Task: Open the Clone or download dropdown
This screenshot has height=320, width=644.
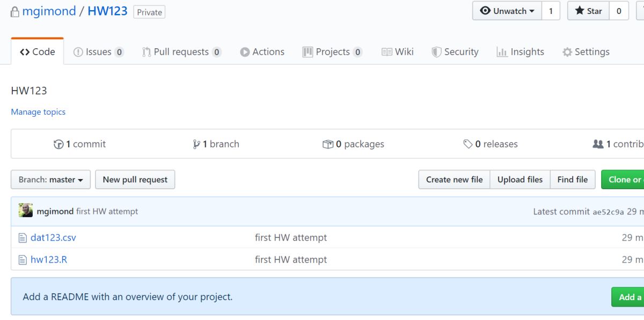Action: [x=623, y=180]
